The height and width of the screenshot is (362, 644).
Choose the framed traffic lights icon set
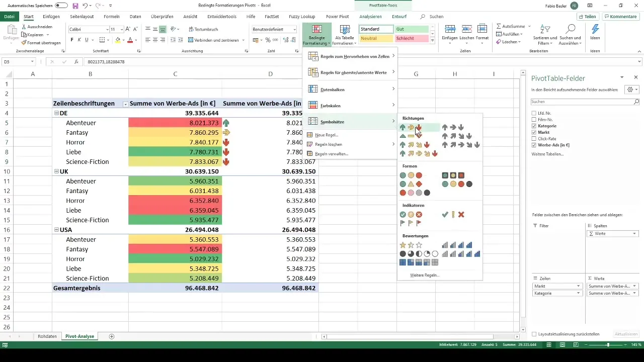coord(453,175)
